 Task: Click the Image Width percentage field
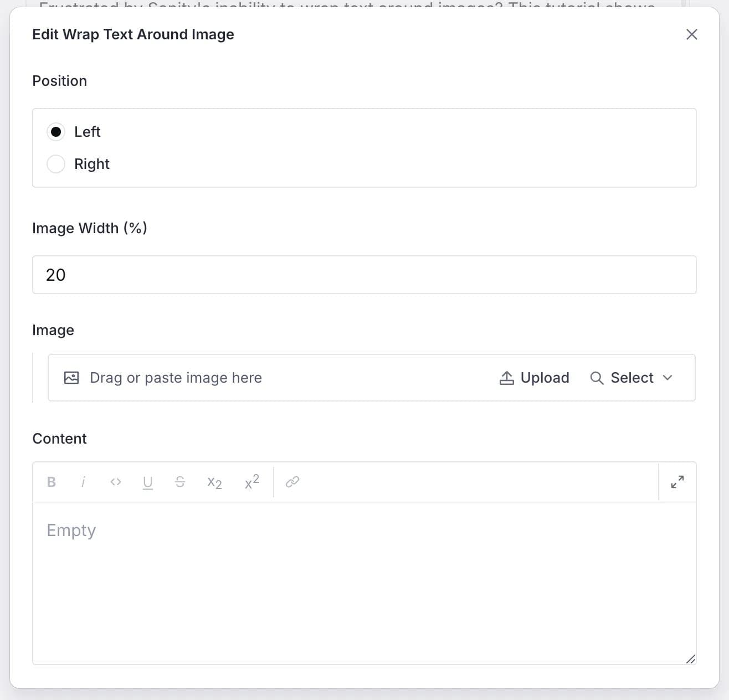[364, 275]
